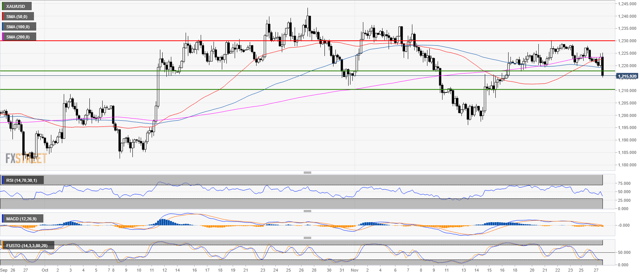The height and width of the screenshot is (275, 644).
Task: Click the resize handle above the RSI panel
Action: coord(307,173)
